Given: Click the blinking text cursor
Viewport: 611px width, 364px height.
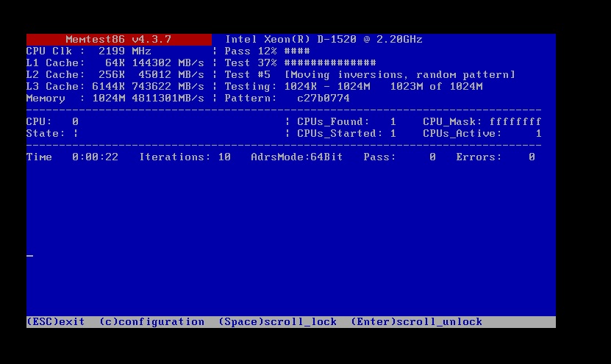Looking at the screenshot, I should 29,256.
